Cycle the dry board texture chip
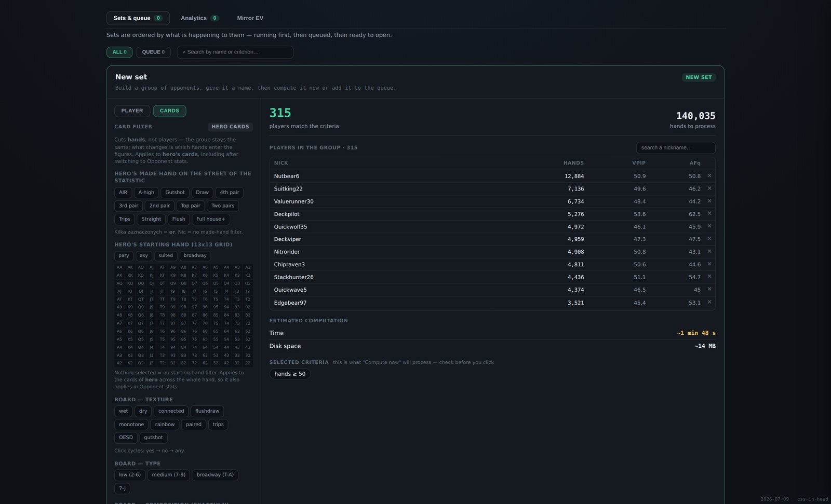Viewport: 831px width, 504px height. coord(143,411)
